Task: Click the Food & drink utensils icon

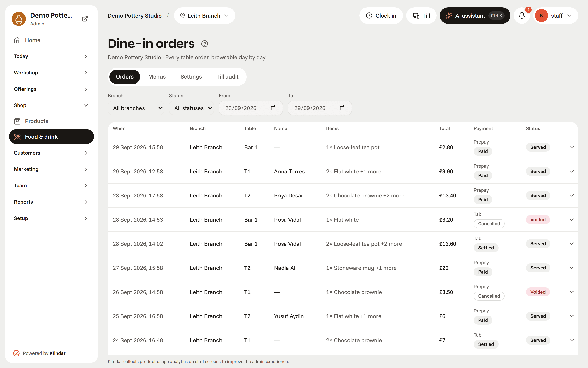Action: click(x=17, y=137)
